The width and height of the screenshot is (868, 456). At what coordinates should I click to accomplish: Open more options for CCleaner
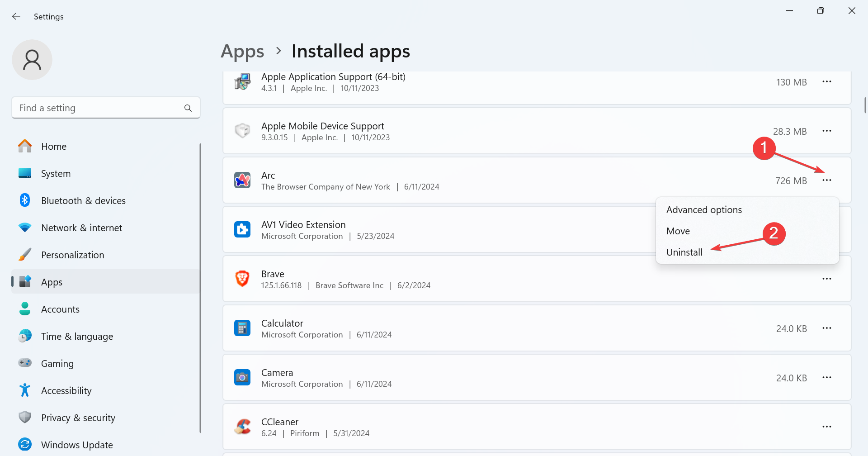pyautogui.click(x=827, y=427)
